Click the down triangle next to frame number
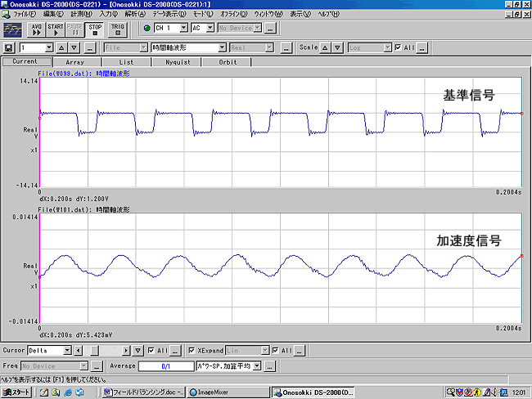532x399 pixels. coord(74,47)
